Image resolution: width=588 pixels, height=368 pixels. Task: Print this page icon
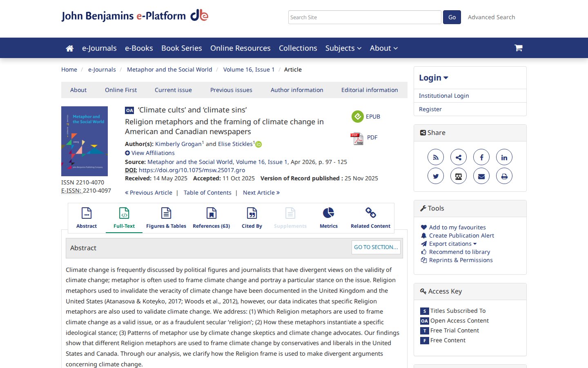tap(504, 176)
